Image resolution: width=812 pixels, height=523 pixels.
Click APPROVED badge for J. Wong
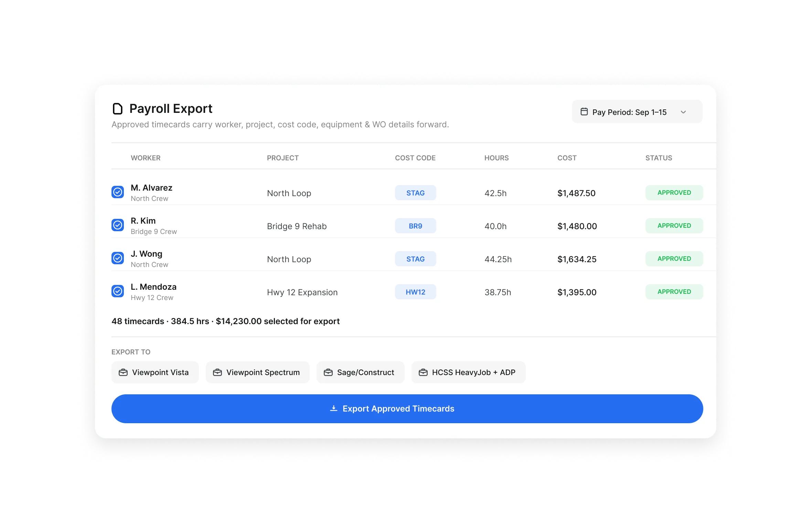coord(674,259)
